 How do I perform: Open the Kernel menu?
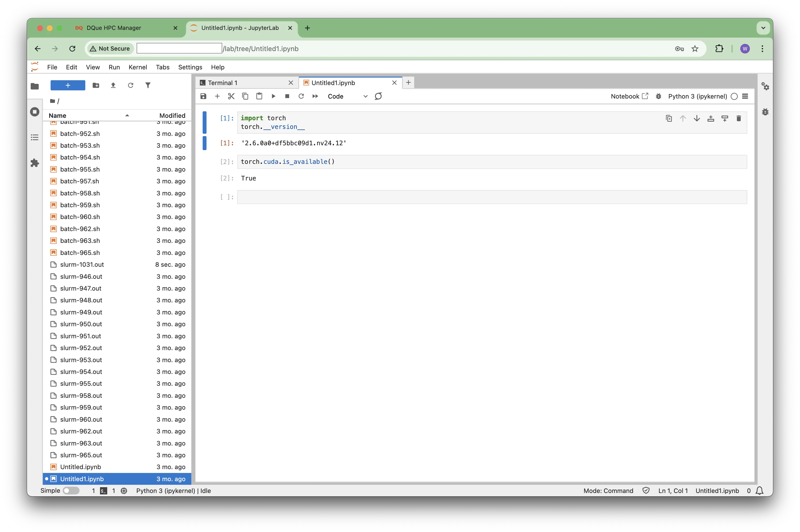pyautogui.click(x=137, y=67)
